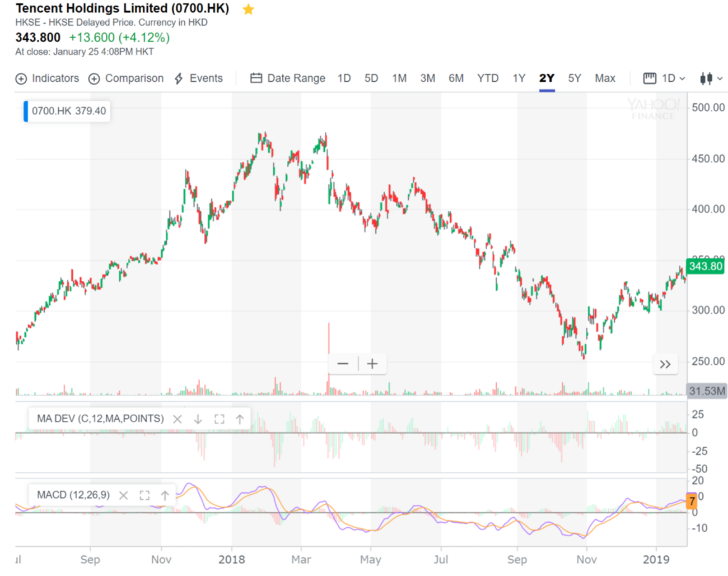
Task: Select the 1D range tab
Action: tap(344, 78)
